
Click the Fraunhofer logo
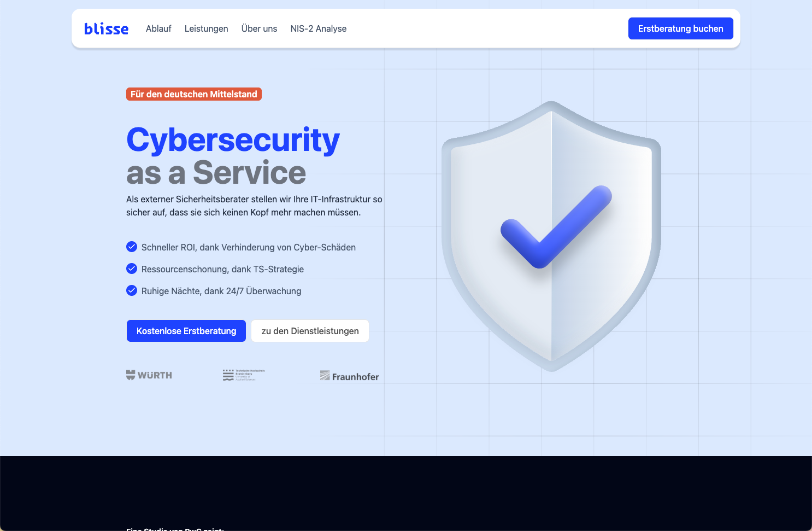(x=349, y=376)
